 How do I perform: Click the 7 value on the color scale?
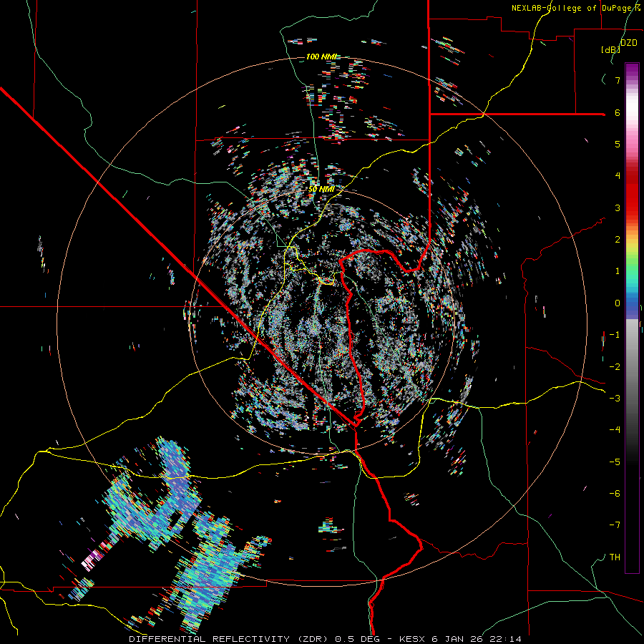(x=618, y=80)
